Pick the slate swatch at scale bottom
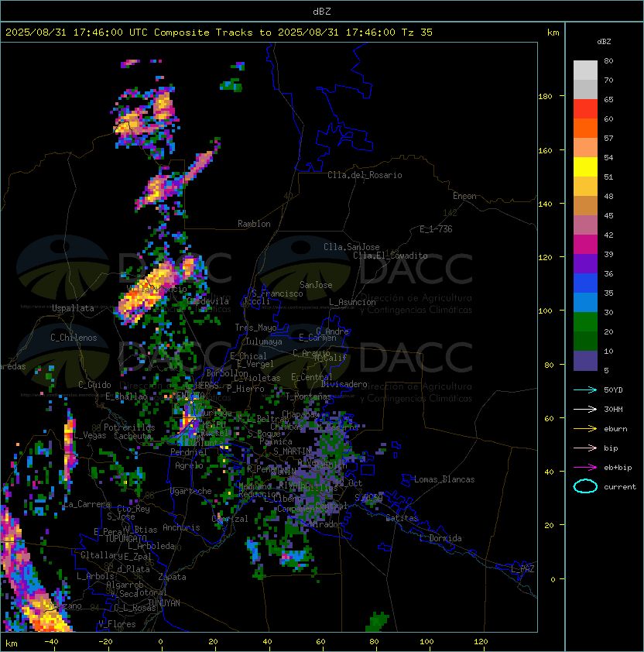The image size is (644, 652). [x=585, y=361]
